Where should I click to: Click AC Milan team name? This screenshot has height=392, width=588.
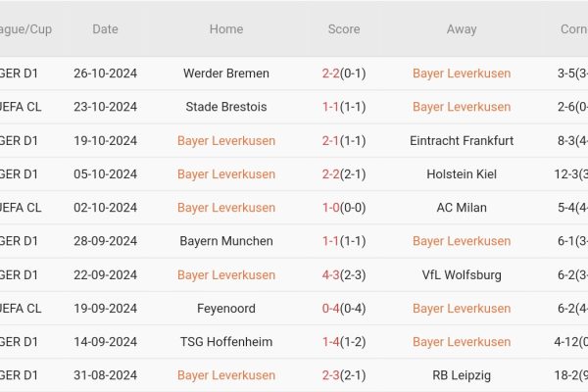click(462, 208)
